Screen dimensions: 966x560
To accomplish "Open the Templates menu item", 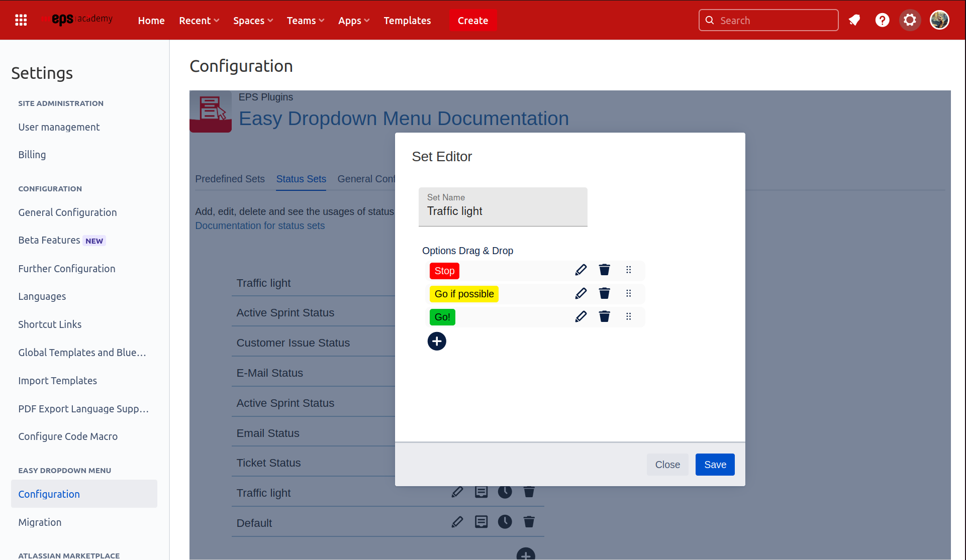I will [x=407, y=21].
